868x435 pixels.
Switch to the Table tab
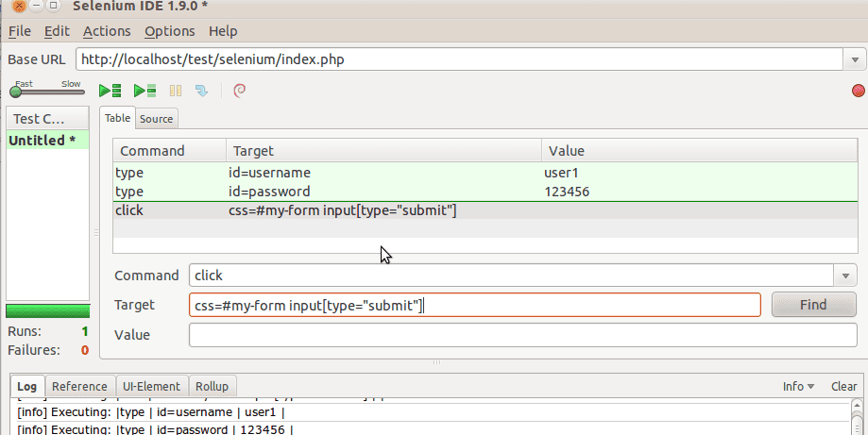coord(117,118)
